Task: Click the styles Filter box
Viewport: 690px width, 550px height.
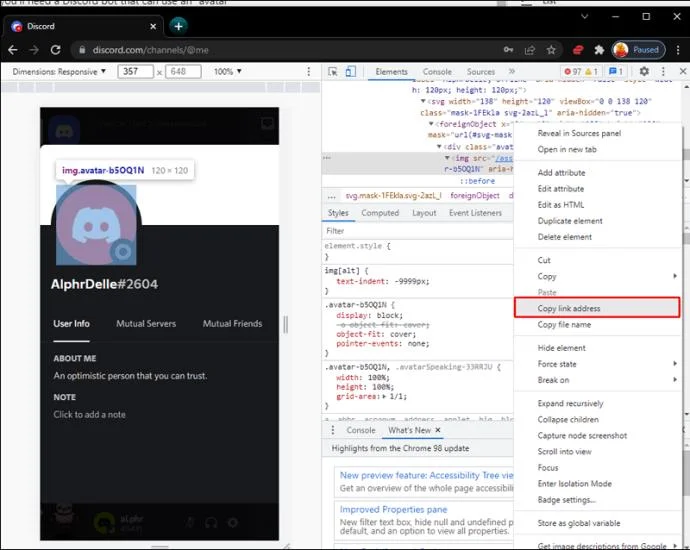Action: (418, 231)
